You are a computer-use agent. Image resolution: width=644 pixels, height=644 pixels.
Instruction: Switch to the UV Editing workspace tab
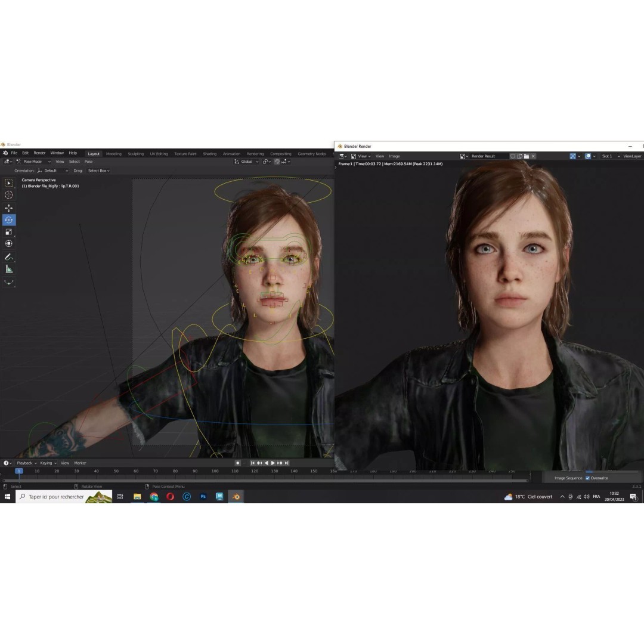pyautogui.click(x=159, y=154)
